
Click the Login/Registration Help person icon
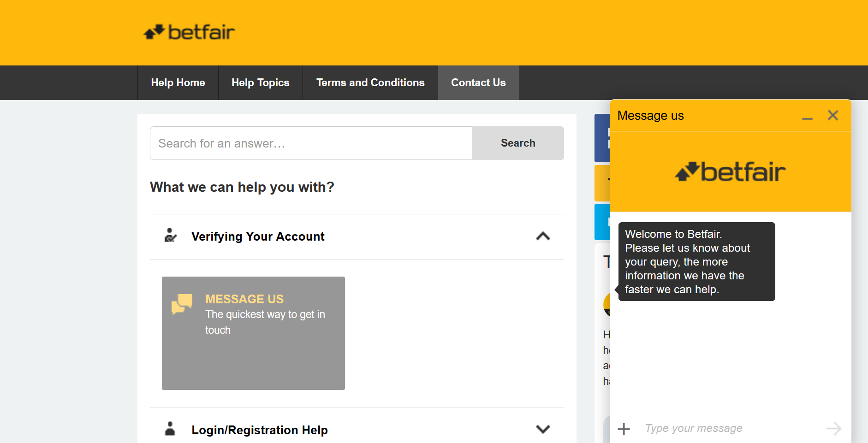(170, 428)
